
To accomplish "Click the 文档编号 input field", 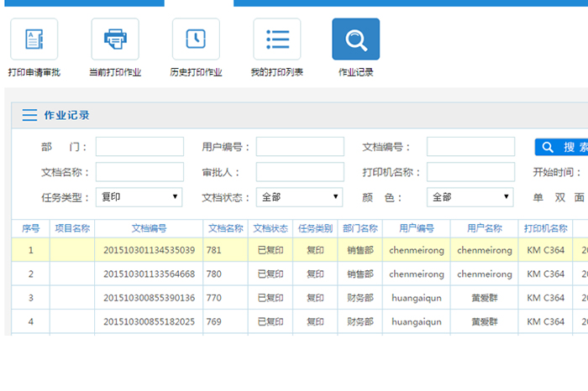I will 470,147.
